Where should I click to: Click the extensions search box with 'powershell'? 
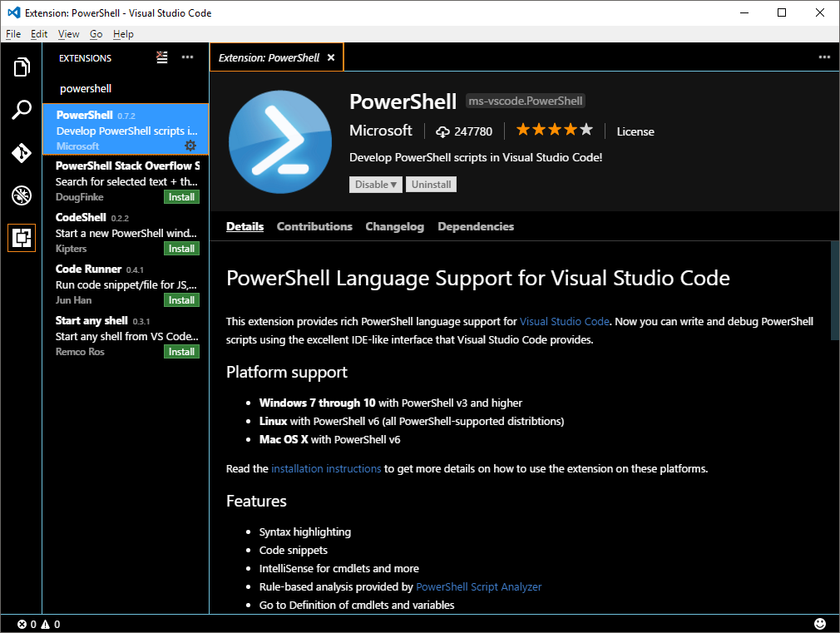(x=126, y=88)
